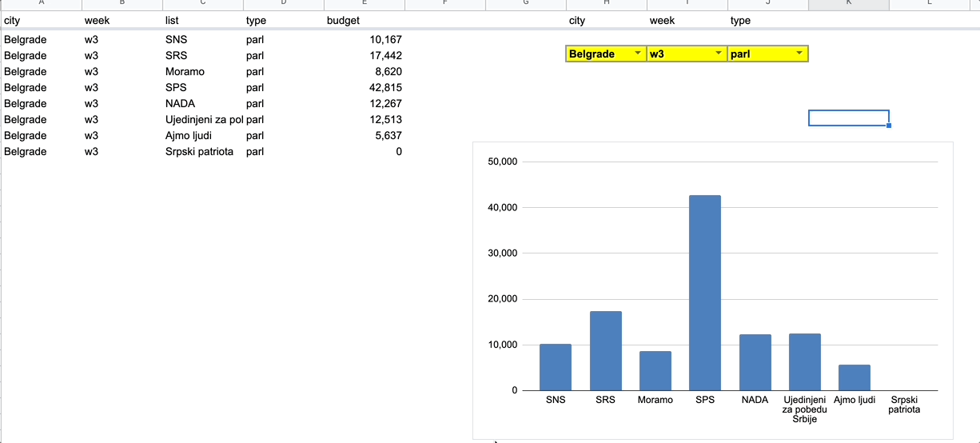Pick the Ajmo ljudi chart bar

[854, 377]
